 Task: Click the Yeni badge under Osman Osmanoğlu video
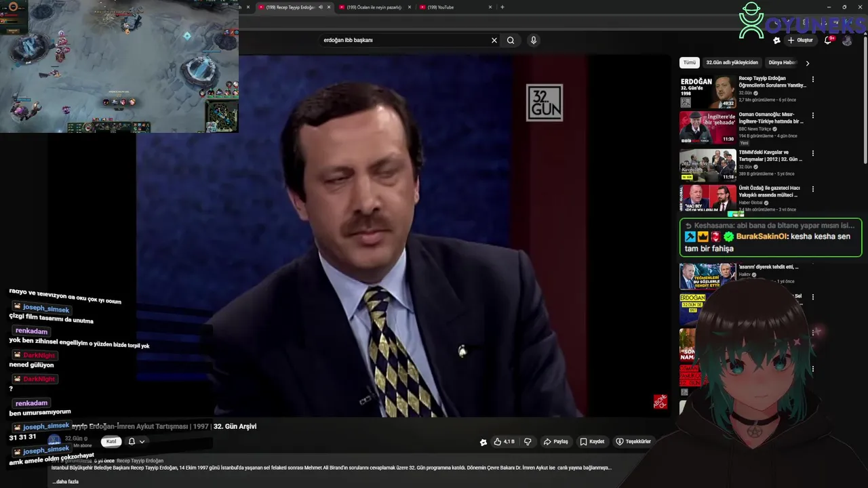click(744, 143)
